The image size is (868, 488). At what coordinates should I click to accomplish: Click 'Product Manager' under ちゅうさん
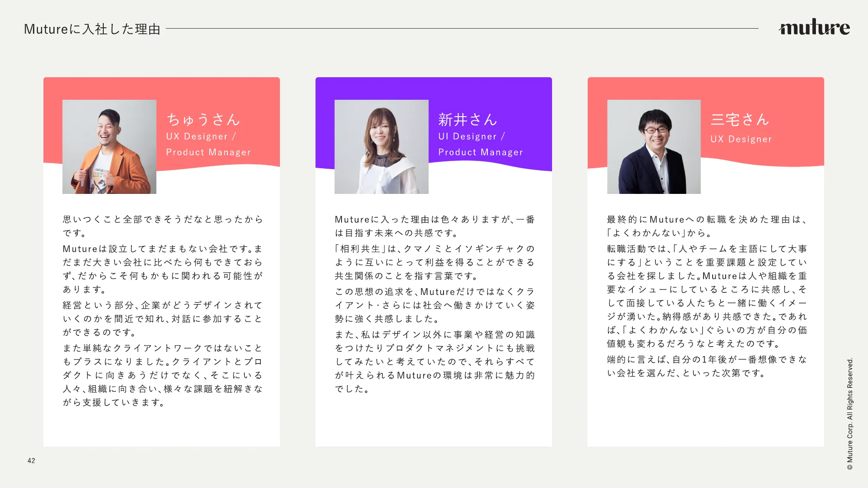[208, 152]
